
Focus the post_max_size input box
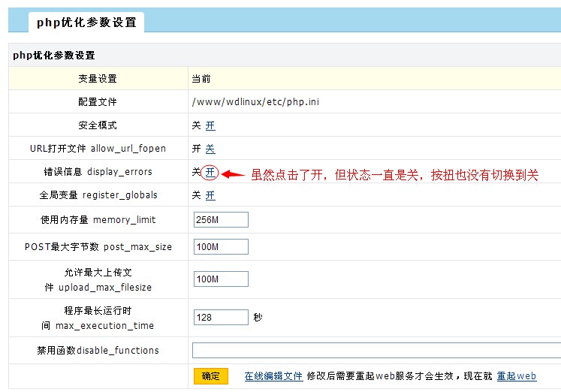[221, 247]
